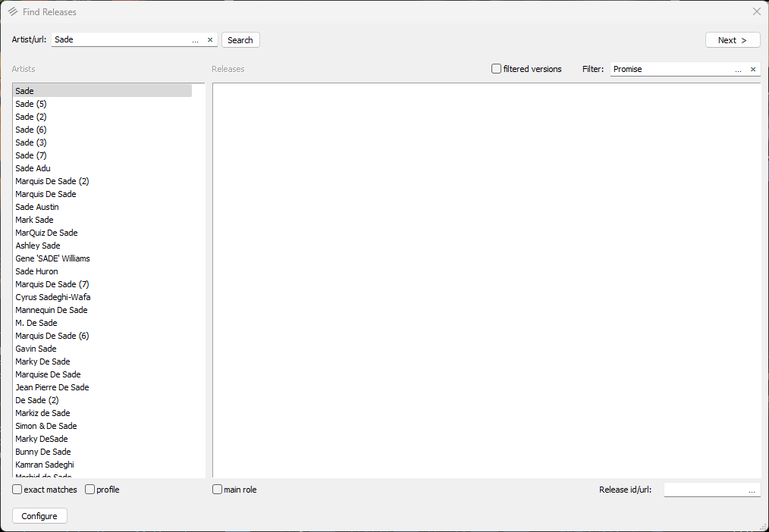The width and height of the screenshot is (769, 532).
Task: Choose Markiz de Sade
Action: point(102,414)
